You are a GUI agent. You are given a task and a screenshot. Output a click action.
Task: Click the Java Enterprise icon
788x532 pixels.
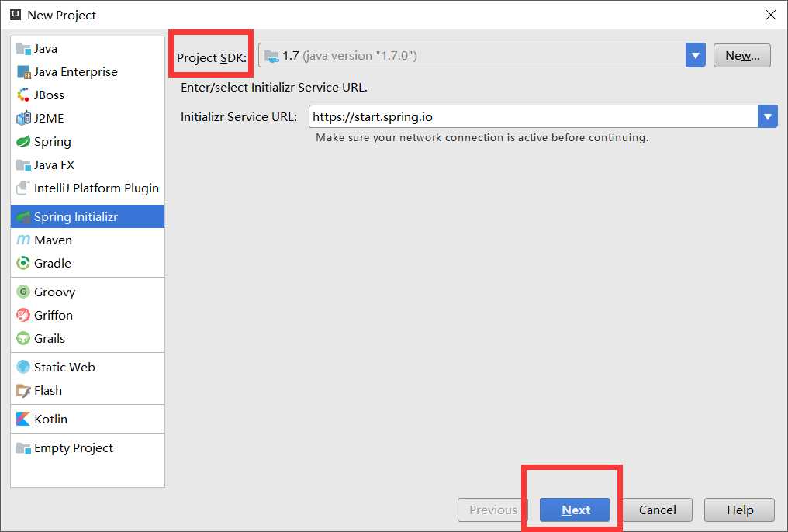tap(23, 72)
